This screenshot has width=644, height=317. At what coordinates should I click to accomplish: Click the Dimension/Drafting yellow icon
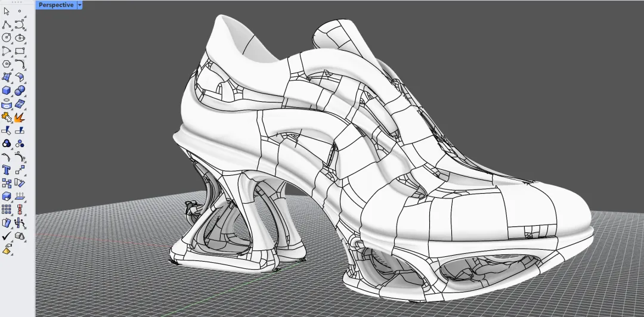pyautogui.click(x=7, y=250)
